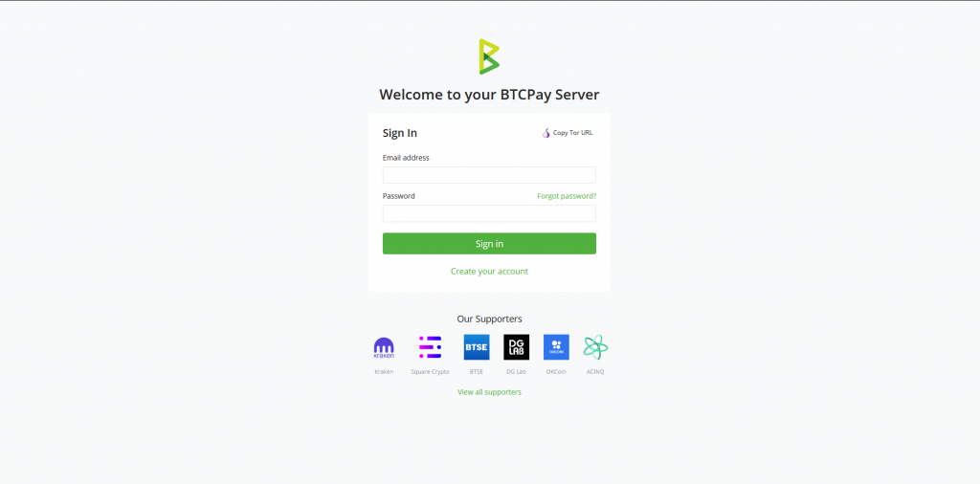Visit the View all supporters link
The height and width of the screenshot is (484, 980).
[489, 392]
